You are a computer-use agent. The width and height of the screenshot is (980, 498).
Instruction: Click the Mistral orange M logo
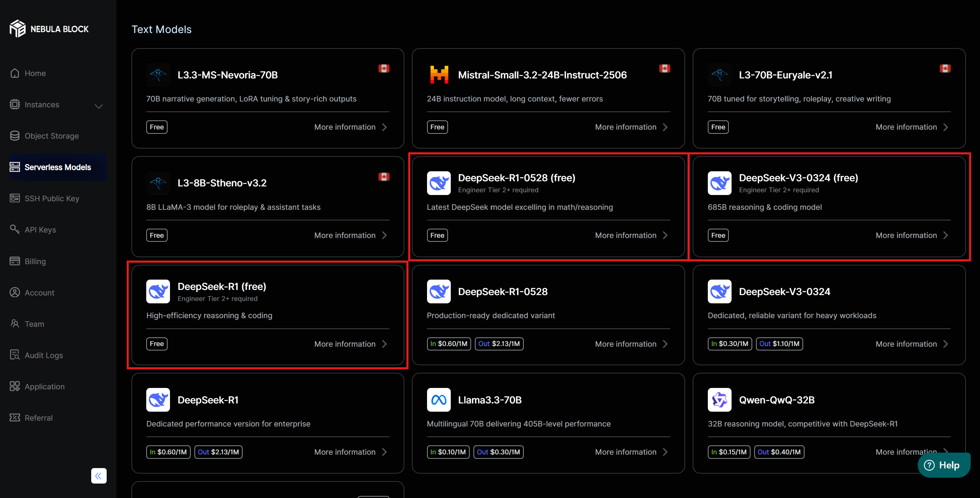(439, 75)
